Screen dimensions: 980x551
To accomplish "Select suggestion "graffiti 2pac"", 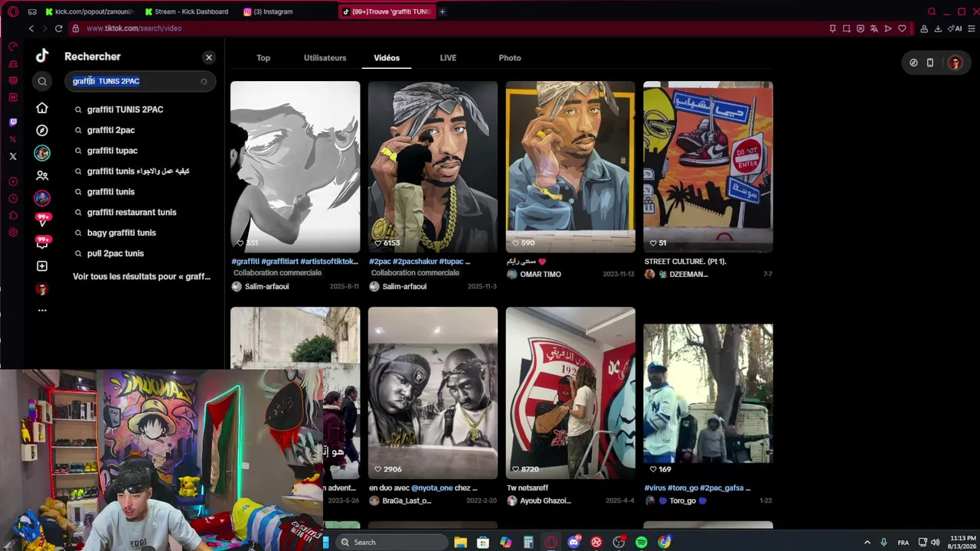I will click(x=111, y=130).
